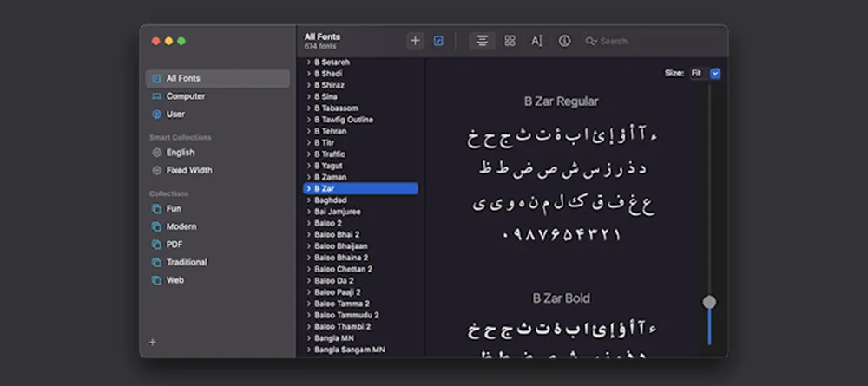Click the Modern collection icon
868x386 pixels.
156,226
